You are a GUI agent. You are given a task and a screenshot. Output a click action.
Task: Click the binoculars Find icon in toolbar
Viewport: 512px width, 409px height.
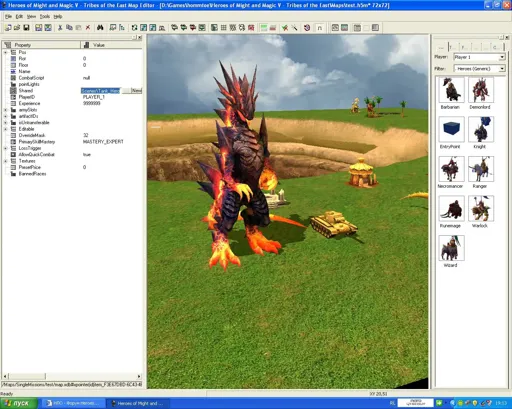click(x=100, y=28)
